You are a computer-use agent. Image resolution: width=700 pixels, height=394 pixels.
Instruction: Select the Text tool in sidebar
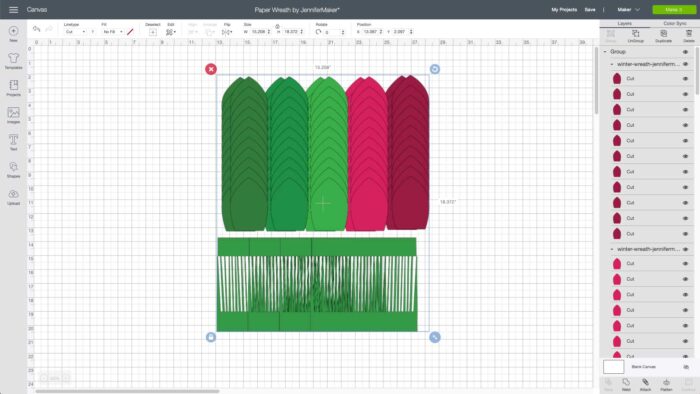click(13, 142)
